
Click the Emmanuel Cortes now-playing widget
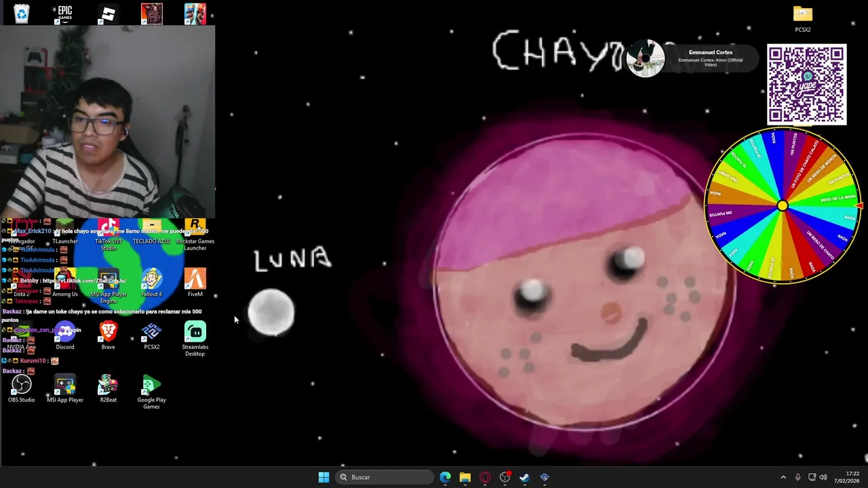(x=692, y=58)
